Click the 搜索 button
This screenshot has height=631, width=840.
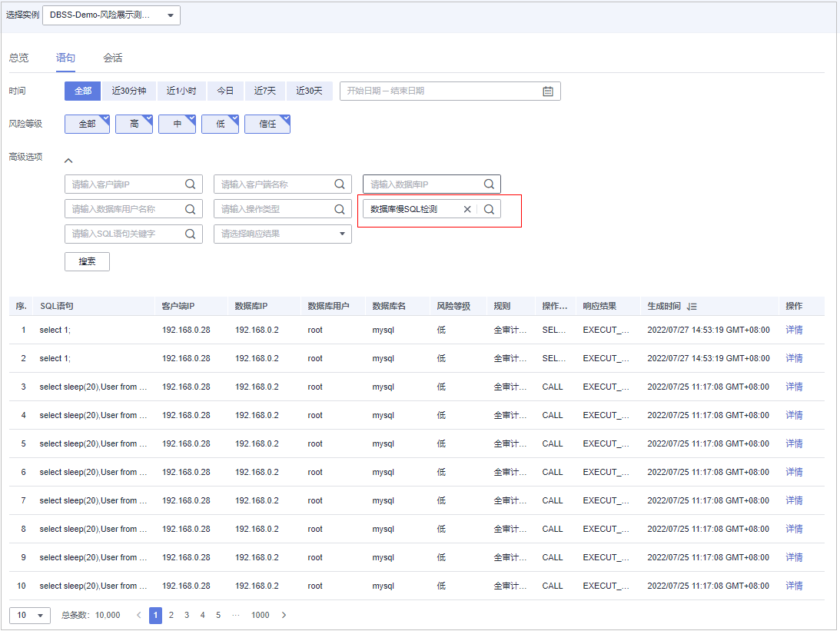[87, 261]
